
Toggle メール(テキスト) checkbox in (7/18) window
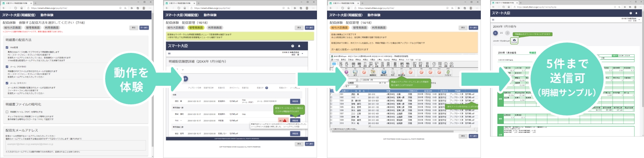[x=7, y=83]
